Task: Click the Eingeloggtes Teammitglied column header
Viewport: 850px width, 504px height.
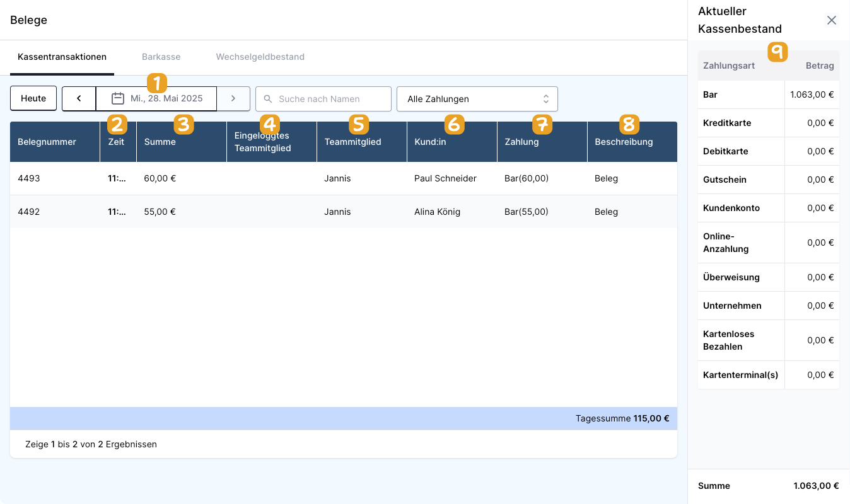Action: pos(272,142)
